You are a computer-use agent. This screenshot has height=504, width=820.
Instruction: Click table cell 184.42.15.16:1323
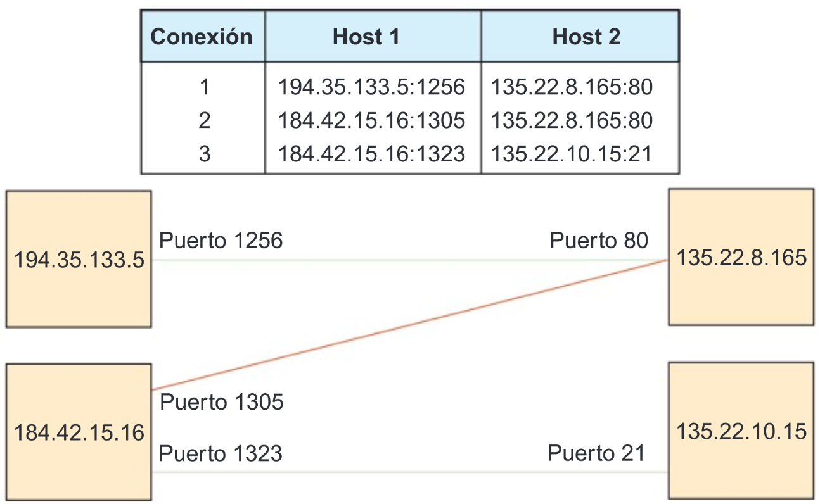[x=372, y=154]
